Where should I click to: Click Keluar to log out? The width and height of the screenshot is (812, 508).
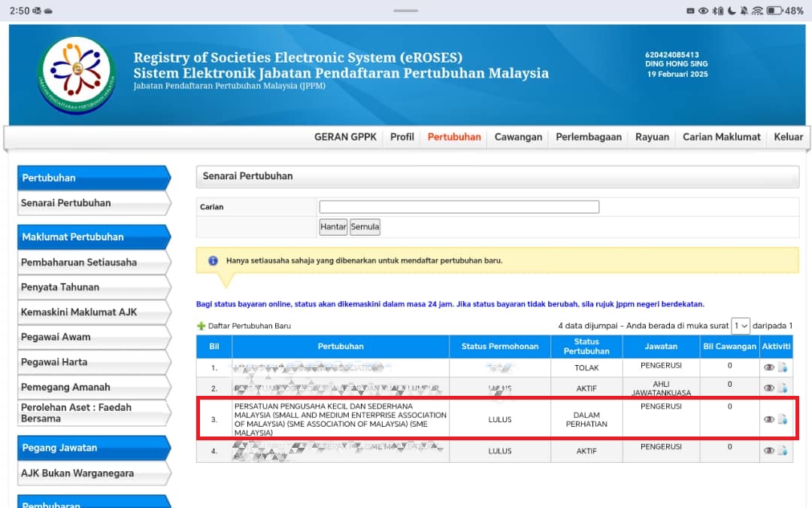788,137
